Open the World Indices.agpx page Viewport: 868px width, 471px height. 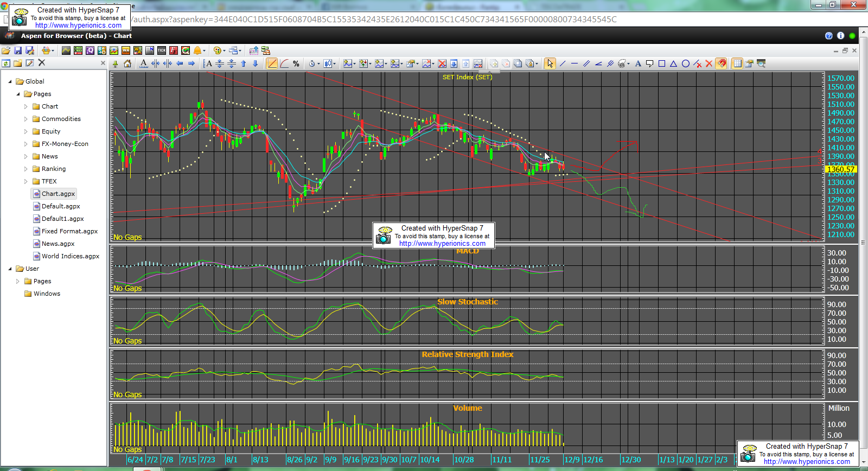[x=70, y=256]
